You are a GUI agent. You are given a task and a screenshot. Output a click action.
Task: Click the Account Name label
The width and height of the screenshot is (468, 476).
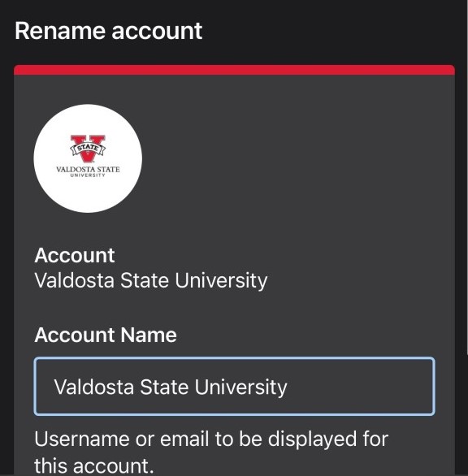click(x=106, y=335)
